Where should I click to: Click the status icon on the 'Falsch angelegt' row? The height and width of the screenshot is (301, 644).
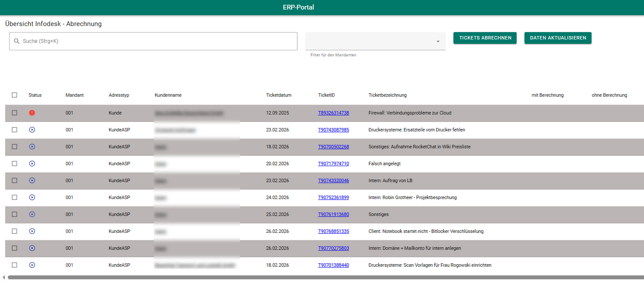[x=32, y=164]
